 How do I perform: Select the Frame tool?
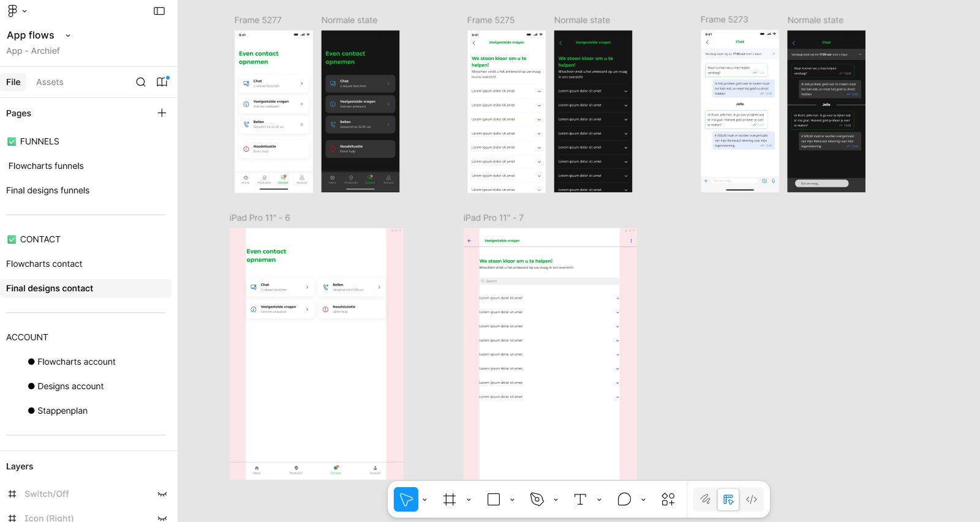450,499
